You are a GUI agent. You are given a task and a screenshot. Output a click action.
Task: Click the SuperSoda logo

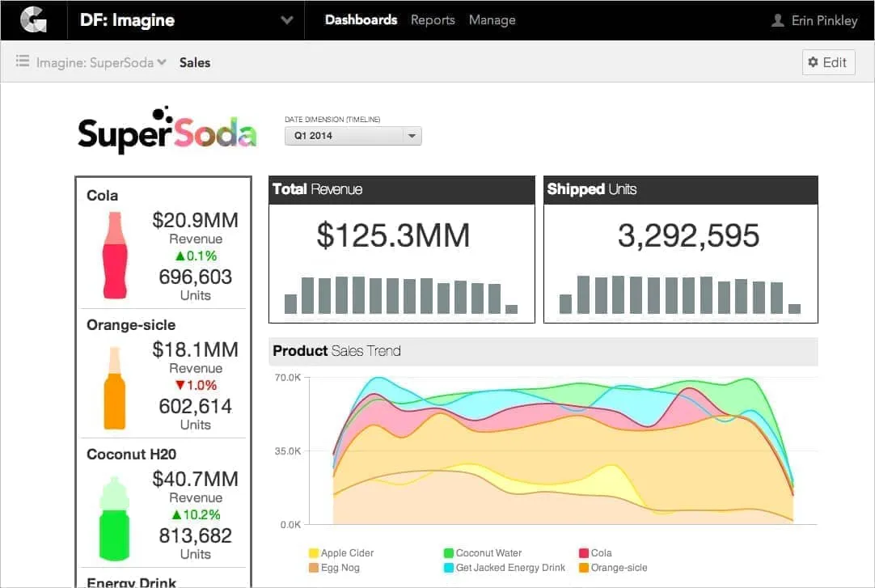click(167, 130)
